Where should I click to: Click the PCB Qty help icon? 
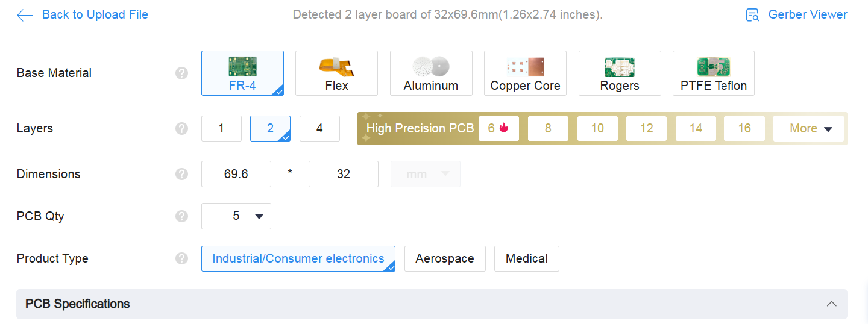(x=181, y=216)
